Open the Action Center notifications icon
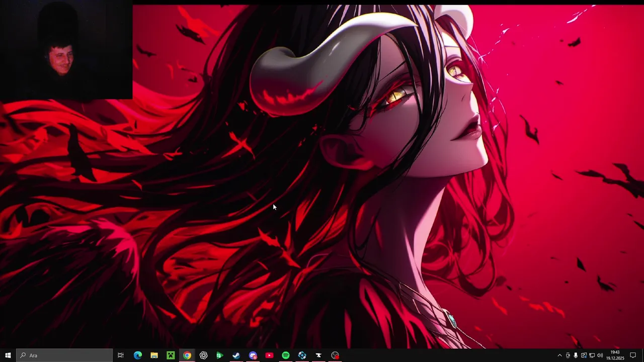This screenshot has height=362, width=644. click(x=633, y=355)
